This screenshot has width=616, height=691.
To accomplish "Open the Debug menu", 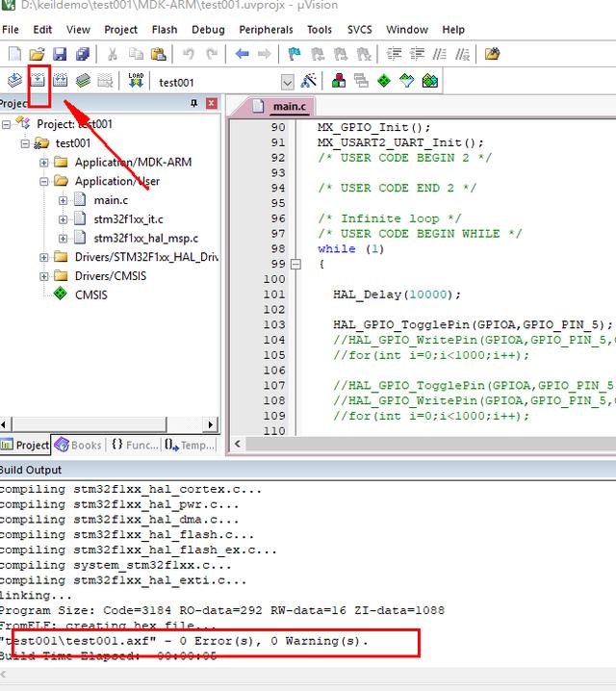I will pyautogui.click(x=208, y=30).
